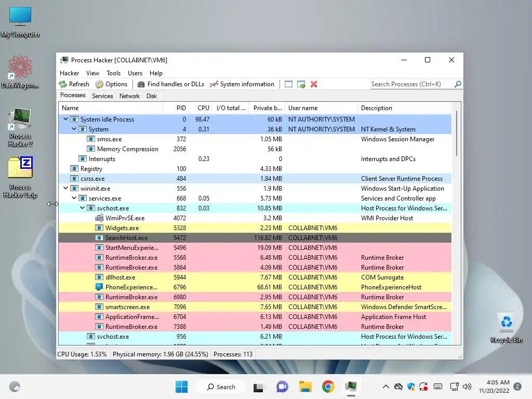Select the Registry process row
The width and height of the screenshot is (532, 399).
tap(255, 169)
